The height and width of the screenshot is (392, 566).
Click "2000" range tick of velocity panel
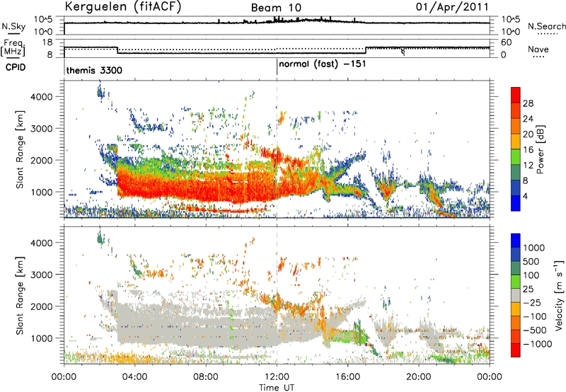[x=42, y=306]
